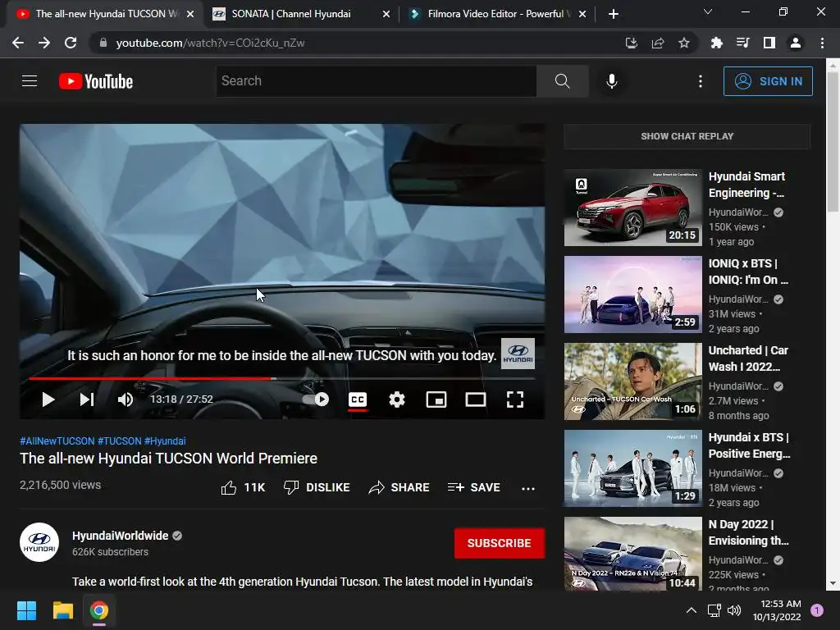840x630 pixels.
Task: Open the player settings gear
Action: tap(397, 399)
